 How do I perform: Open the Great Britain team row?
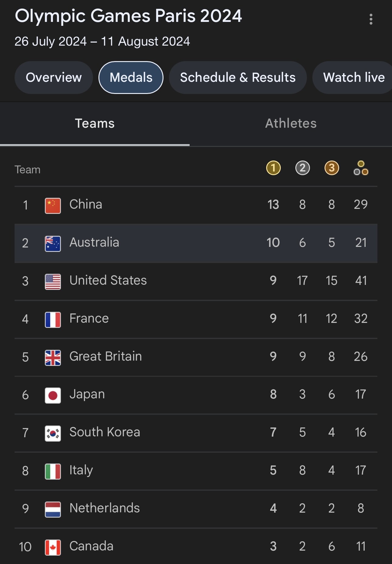(196, 357)
